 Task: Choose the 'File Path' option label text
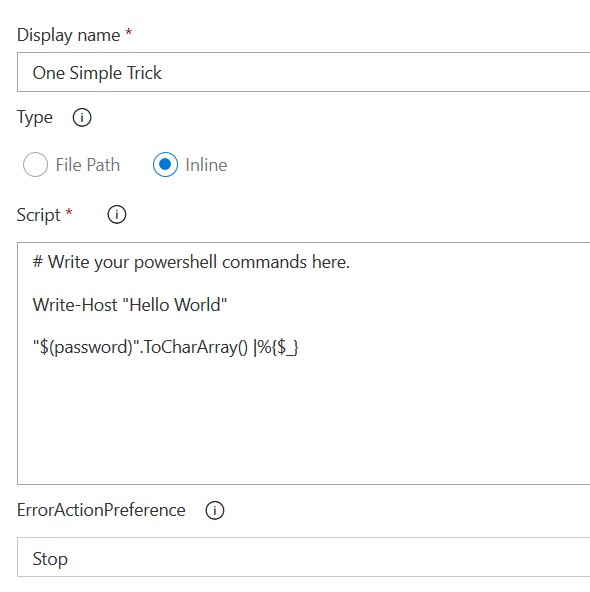(88, 165)
